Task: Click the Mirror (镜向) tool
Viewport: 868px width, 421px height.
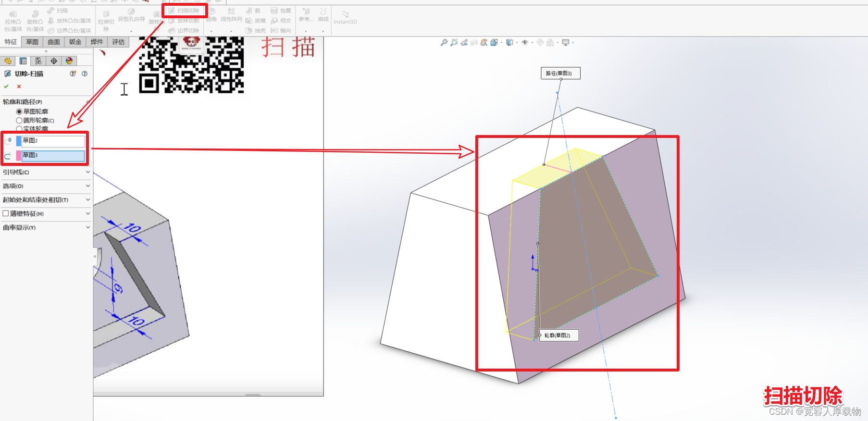Action: tap(281, 30)
